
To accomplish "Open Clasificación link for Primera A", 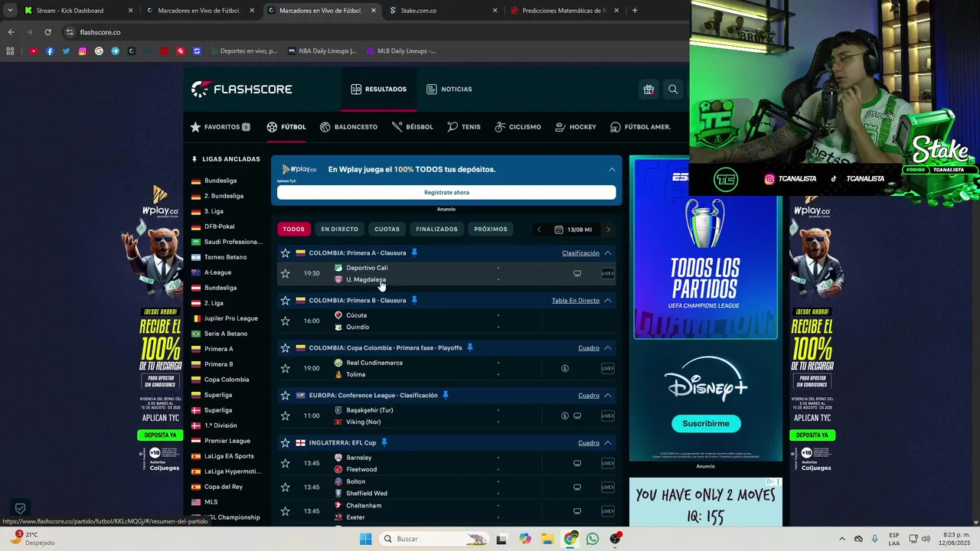I will [580, 253].
